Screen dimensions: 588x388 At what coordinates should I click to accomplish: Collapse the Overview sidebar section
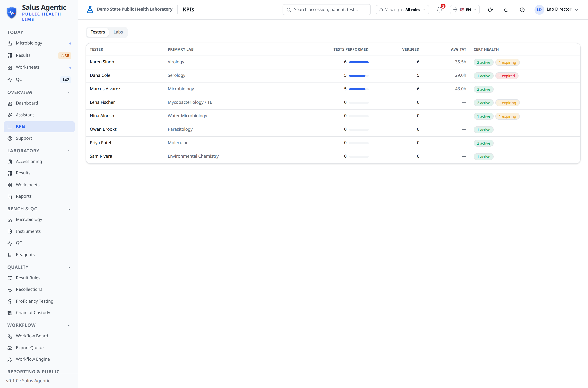69,93
